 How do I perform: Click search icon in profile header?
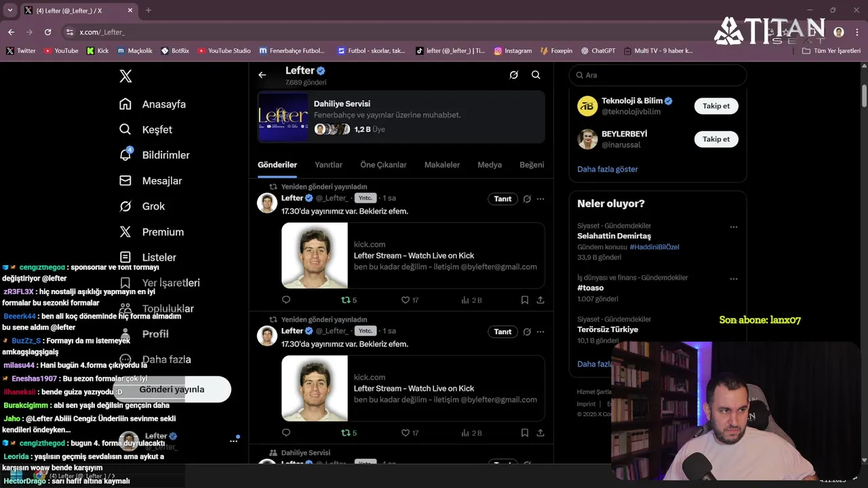point(536,75)
